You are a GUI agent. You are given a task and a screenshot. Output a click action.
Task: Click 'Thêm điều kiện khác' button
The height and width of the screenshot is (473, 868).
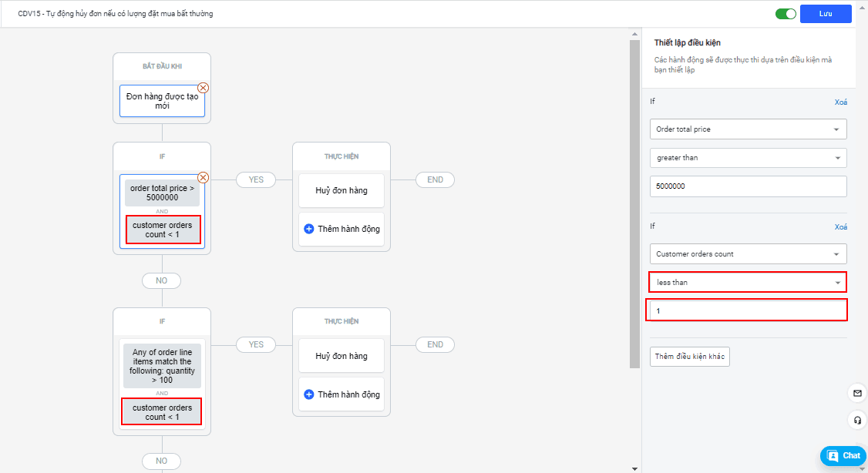click(x=690, y=357)
